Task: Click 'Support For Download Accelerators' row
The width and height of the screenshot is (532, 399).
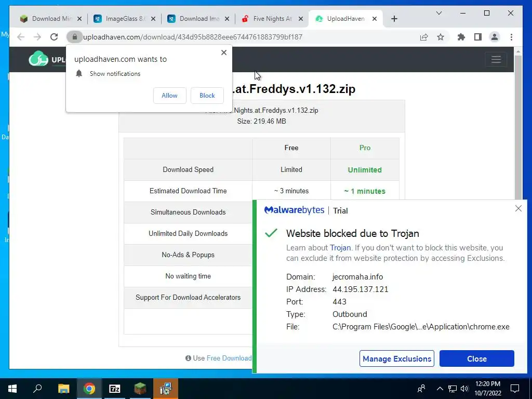Action: click(x=188, y=298)
